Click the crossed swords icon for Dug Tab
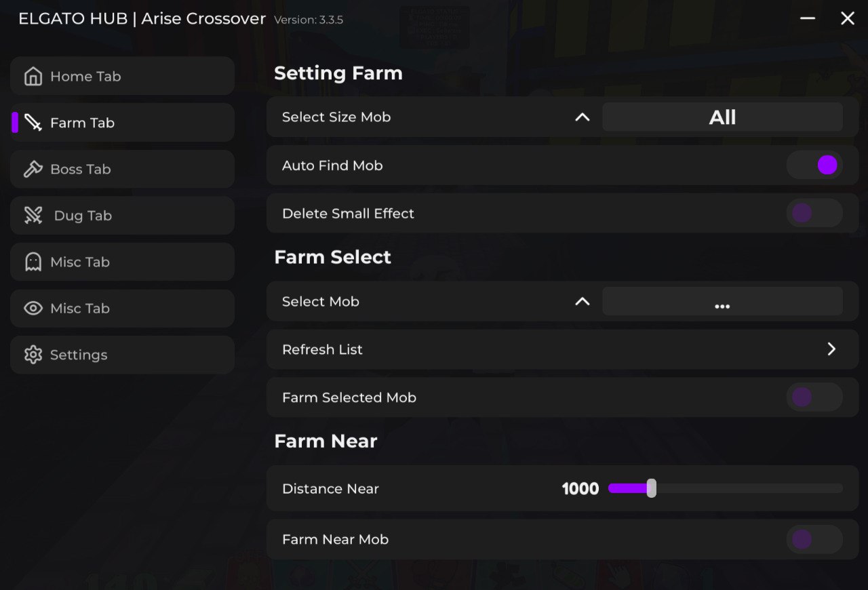This screenshot has width=868, height=590. pos(33,216)
